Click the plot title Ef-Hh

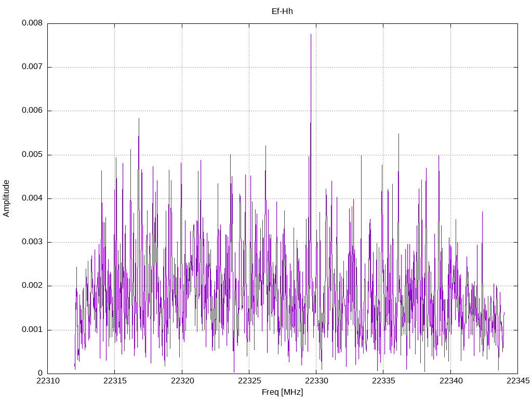click(282, 11)
